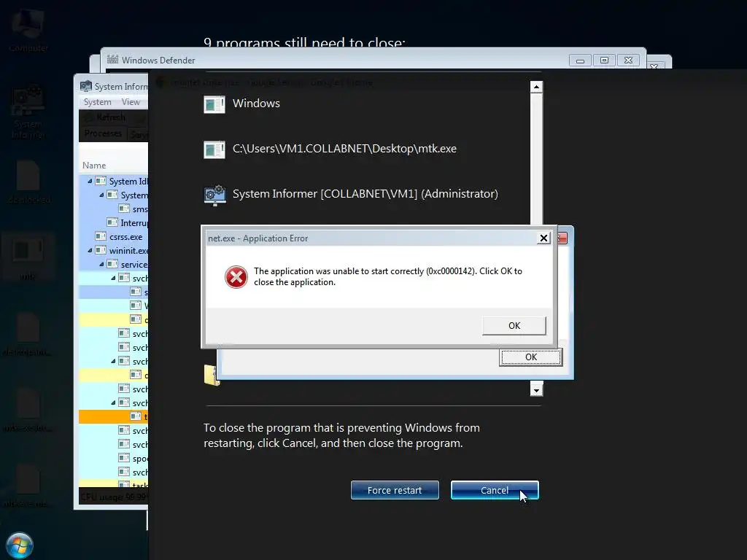Click the CPU usage status bar text
747x560 pixels.
point(114,497)
